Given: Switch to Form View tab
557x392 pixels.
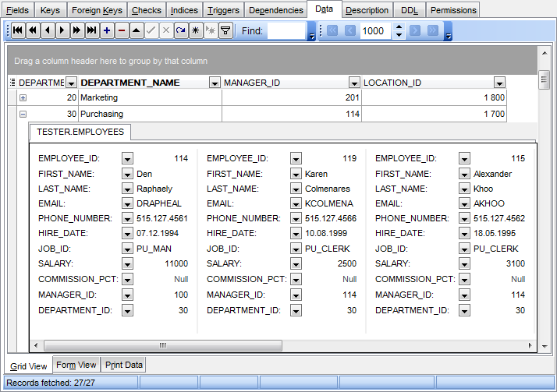Looking at the screenshot, I should (x=76, y=365).
